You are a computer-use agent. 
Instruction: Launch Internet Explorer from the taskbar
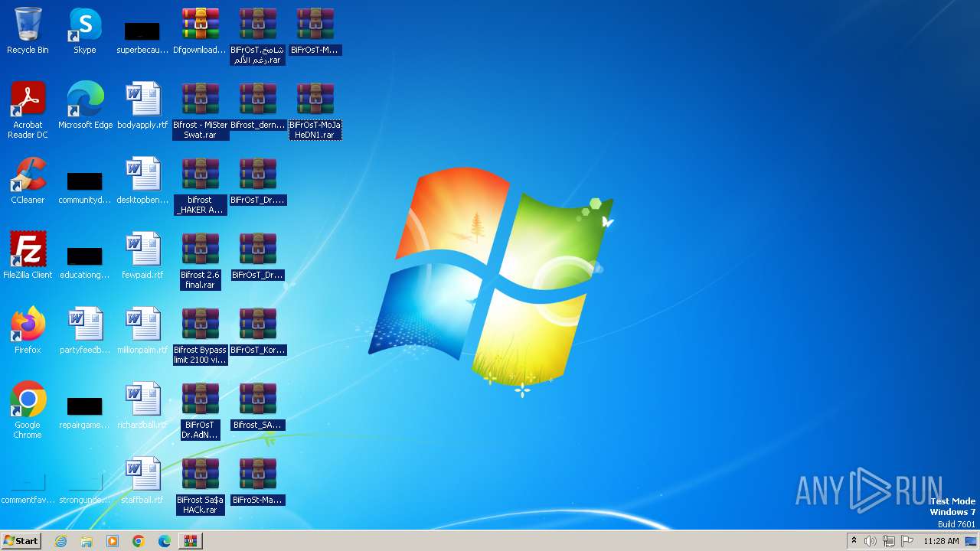pos(61,541)
